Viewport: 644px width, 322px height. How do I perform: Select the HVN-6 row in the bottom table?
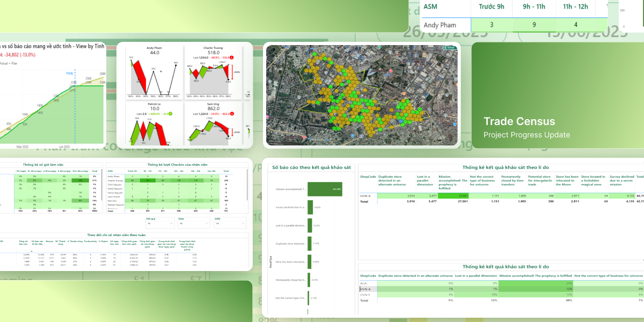pos(365,289)
